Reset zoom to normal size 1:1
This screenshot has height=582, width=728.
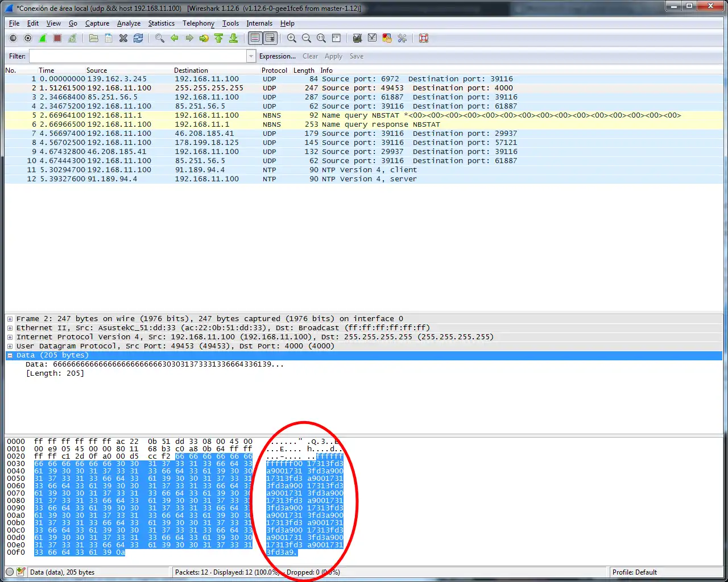coord(321,38)
